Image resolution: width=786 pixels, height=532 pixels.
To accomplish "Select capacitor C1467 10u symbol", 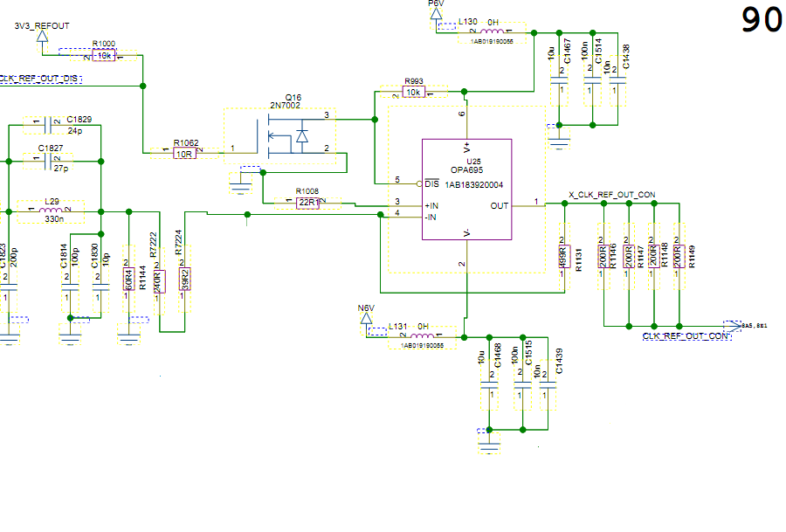I will [x=559, y=80].
